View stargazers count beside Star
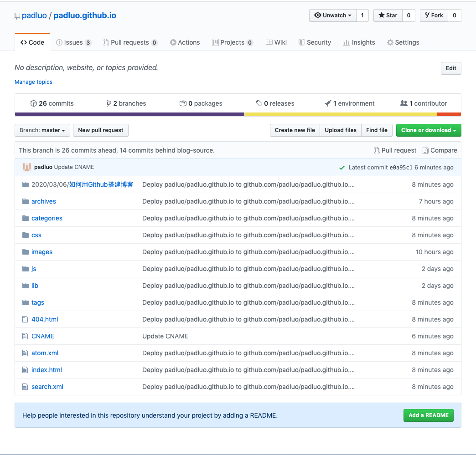Image resolution: width=476 pixels, height=455 pixels. [x=409, y=15]
